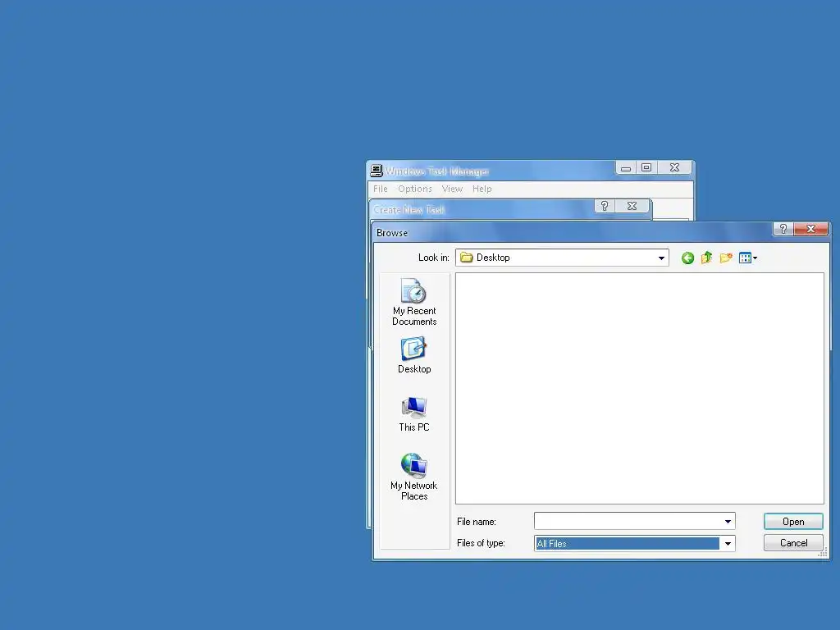Image resolution: width=840 pixels, height=630 pixels.
Task: Create a new folder in Browse dialog
Action: click(x=726, y=258)
